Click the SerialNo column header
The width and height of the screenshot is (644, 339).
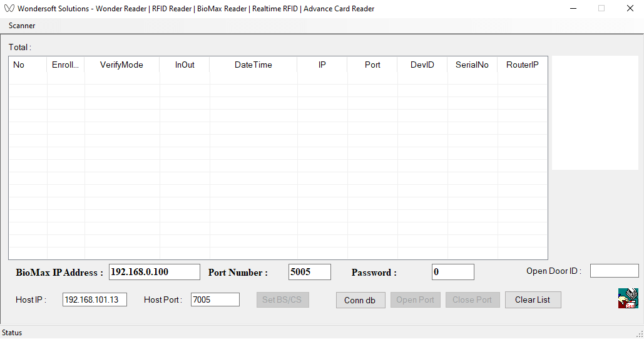[472, 65]
